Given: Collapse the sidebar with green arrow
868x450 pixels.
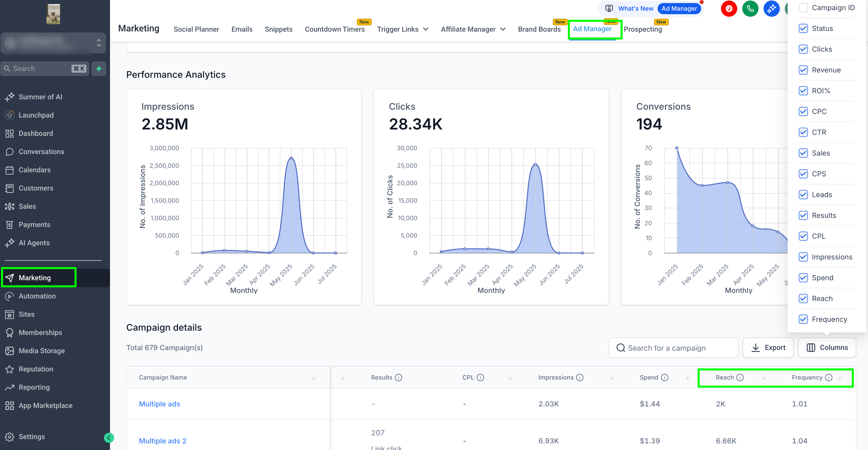Looking at the screenshot, I should pyautogui.click(x=108, y=438).
